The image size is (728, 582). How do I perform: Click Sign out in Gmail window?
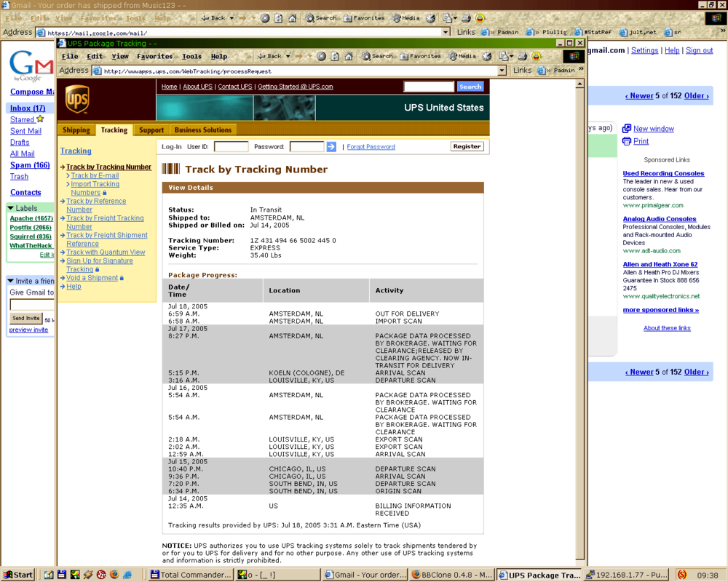tap(699, 50)
